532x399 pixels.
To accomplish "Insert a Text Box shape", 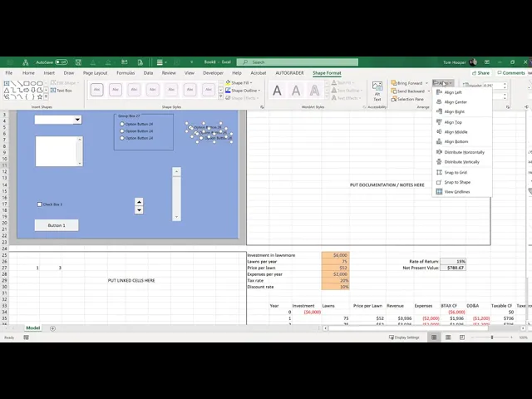I will click(x=62, y=91).
